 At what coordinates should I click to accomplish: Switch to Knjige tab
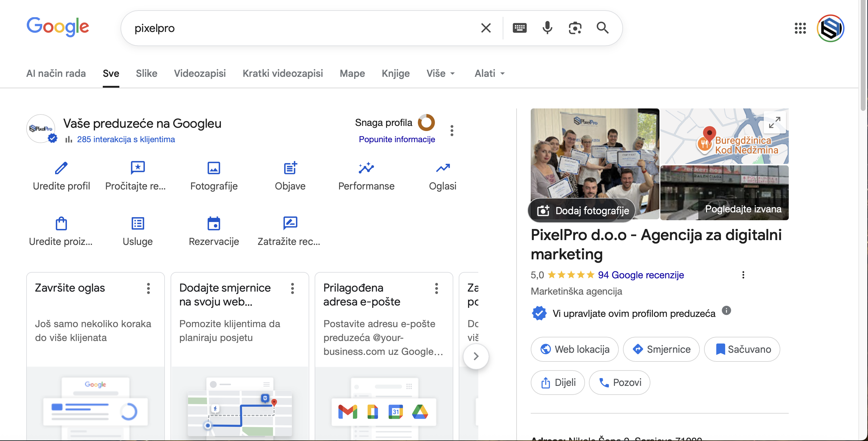396,73
